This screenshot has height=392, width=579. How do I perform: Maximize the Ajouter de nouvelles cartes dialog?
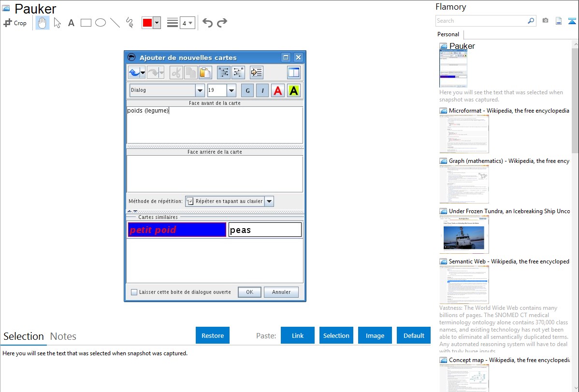(x=286, y=57)
